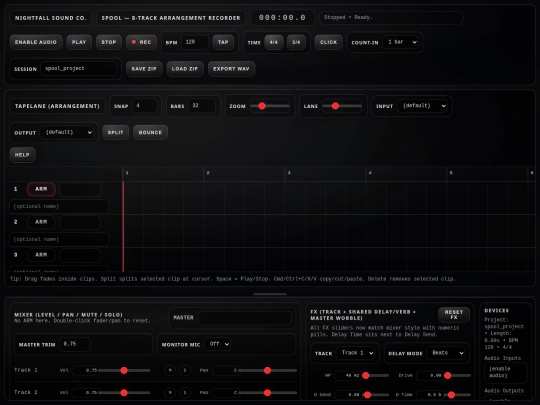Arm track 1 for recording
This screenshot has width=540, height=405.
click(x=41, y=189)
